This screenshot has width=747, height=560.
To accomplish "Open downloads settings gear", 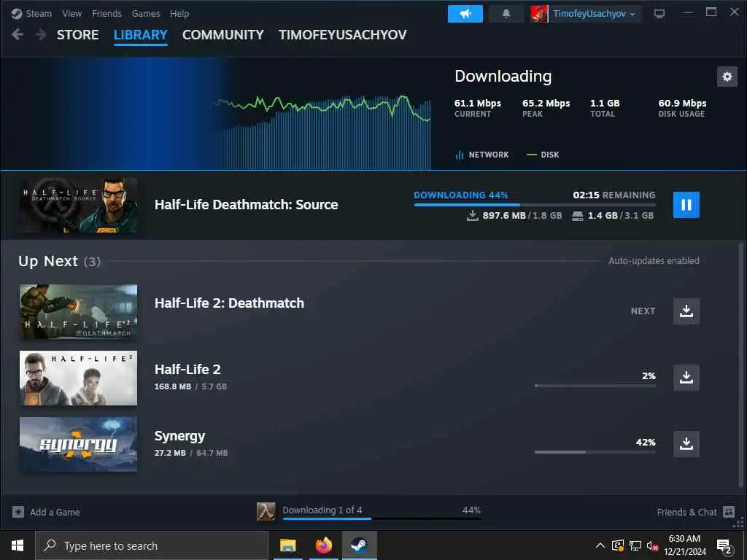I will click(727, 77).
